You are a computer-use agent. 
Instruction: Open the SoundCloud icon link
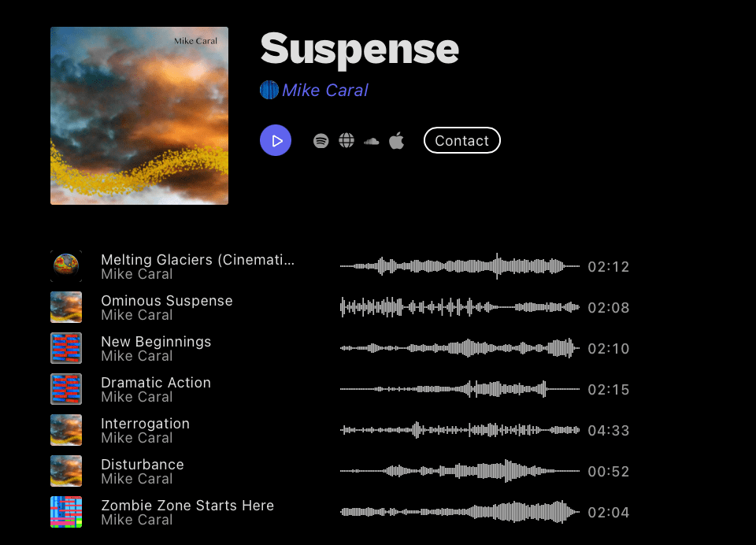[x=371, y=141]
